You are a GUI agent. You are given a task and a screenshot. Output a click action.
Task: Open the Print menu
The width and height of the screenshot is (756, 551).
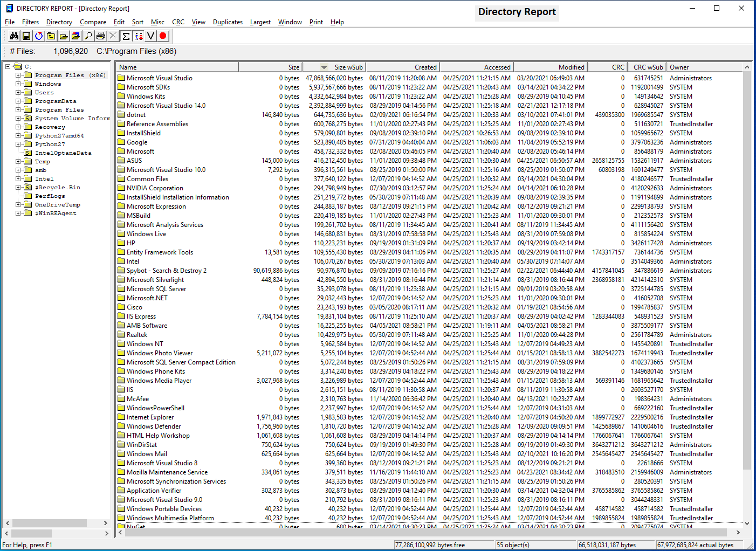pyautogui.click(x=316, y=22)
